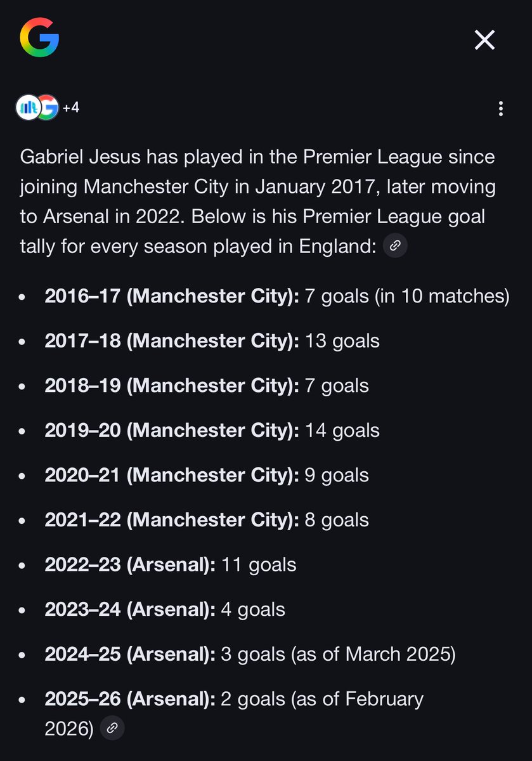Open source link icon after "2026)"
The width and height of the screenshot is (532, 761).
(112, 727)
